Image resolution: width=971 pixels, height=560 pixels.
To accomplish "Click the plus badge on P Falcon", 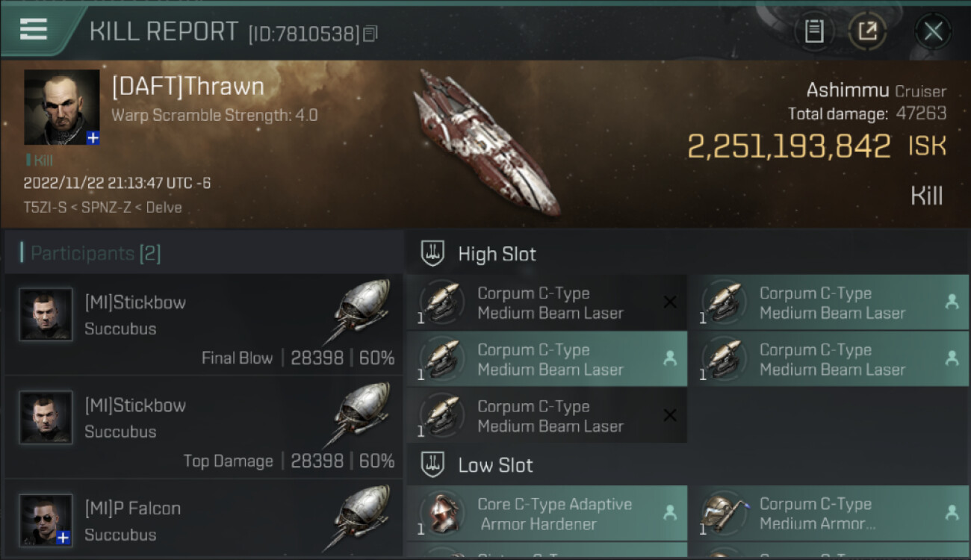I will tap(64, 538).
